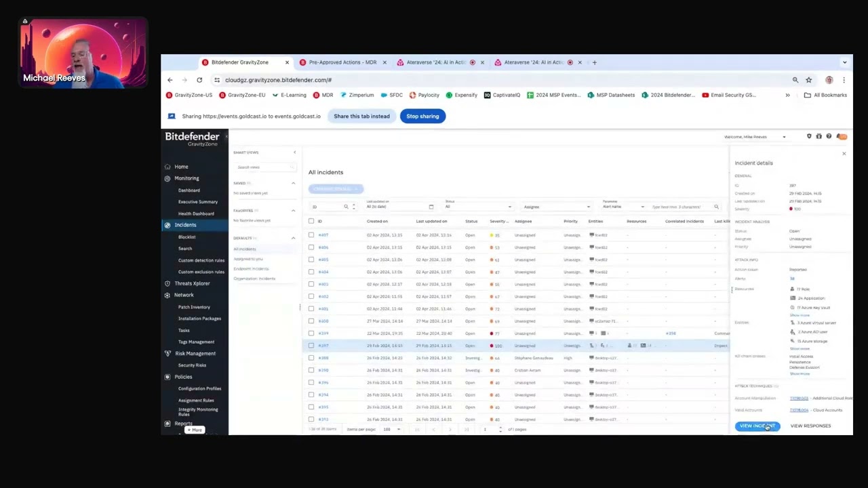Click the Risk Management icon

tap(167, 354)
